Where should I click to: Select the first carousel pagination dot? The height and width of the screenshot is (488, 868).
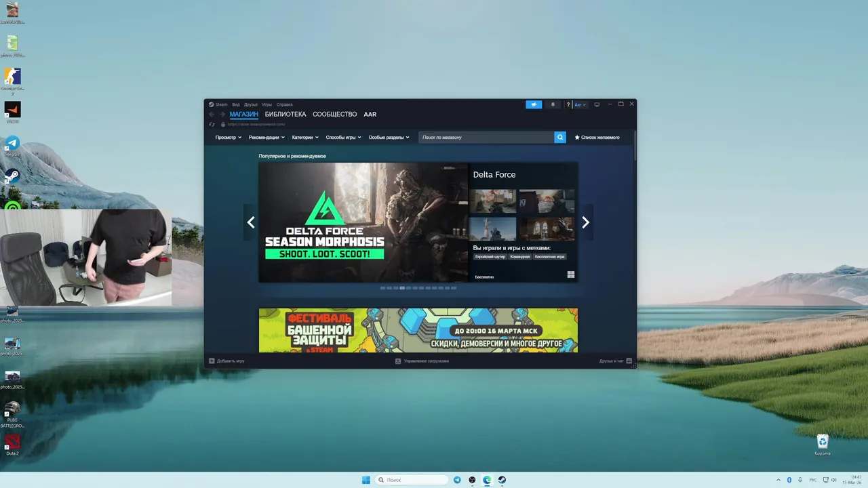click(382, 288)
